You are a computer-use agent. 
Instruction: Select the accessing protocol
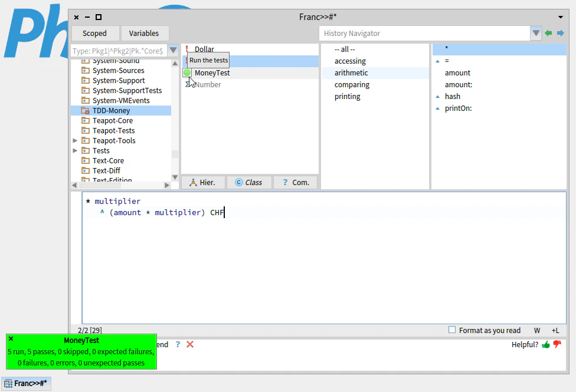click(375, 61)
